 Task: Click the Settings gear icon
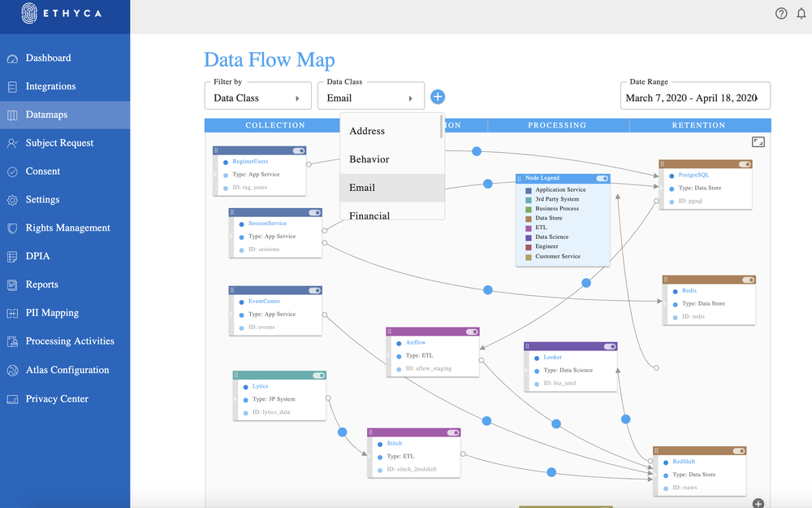pyautogui.click(x=12, y=200)
